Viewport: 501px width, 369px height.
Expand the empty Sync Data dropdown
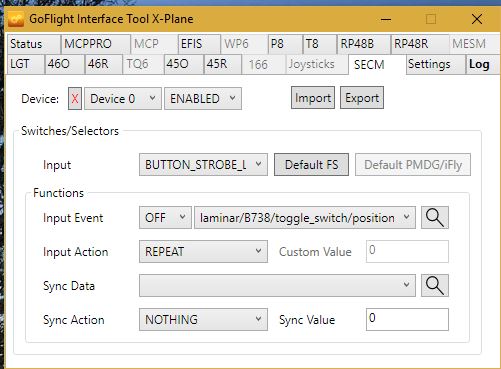[277, 286]
